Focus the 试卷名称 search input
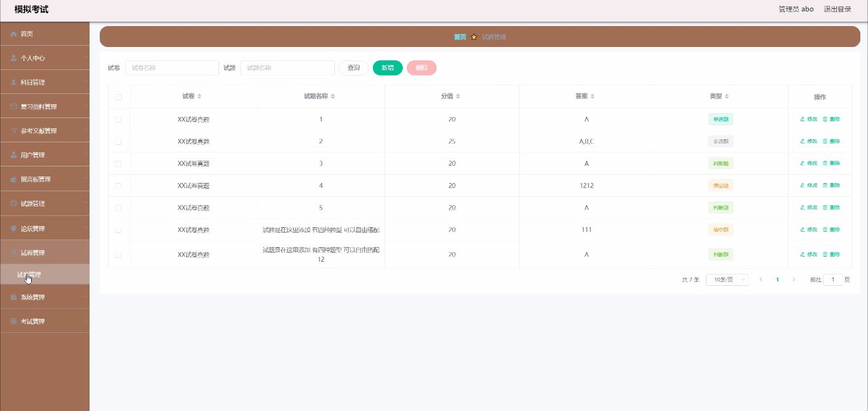The width and height of the screenshot is (868, 411). pos(172,68)
